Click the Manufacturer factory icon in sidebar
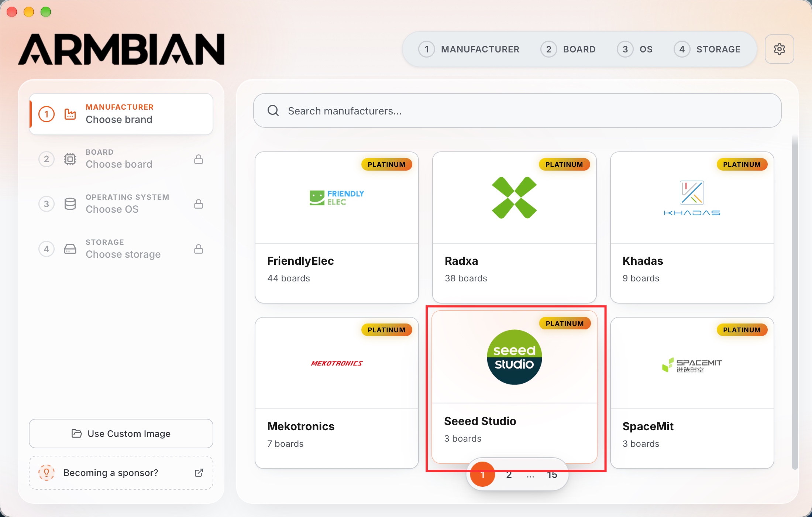Viewport: 812px width, 517px height. [x=70, y=114]
